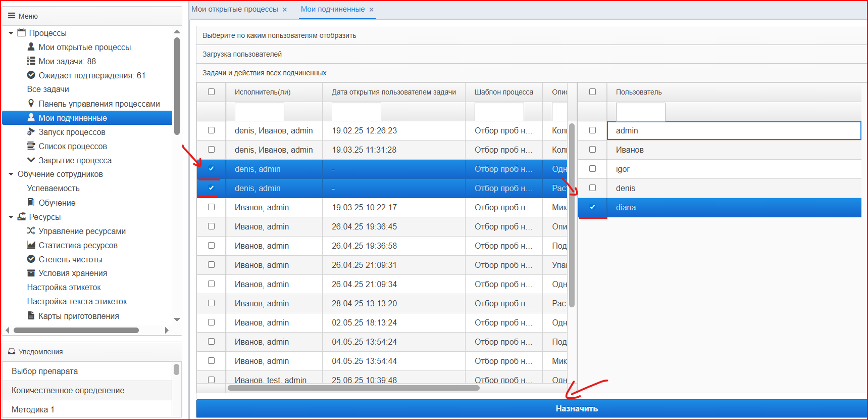Open the Выбор препарата notification

(x=87, y=371)
